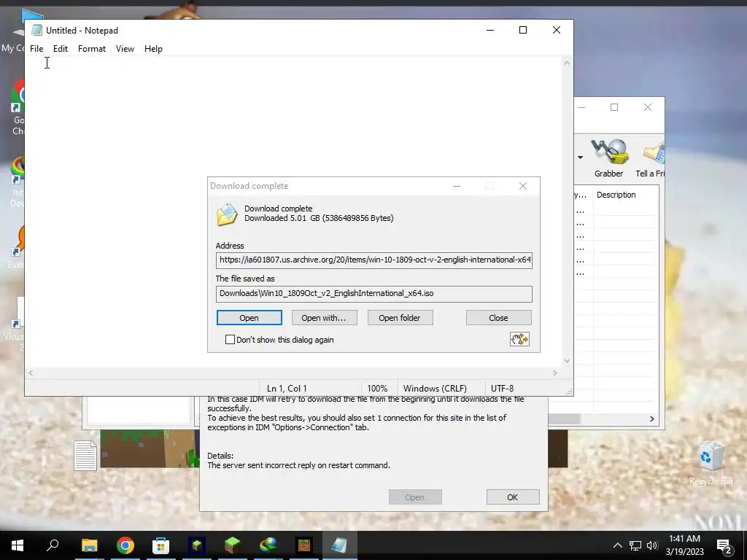The image size is (747, 560).
Task: Click the Notepad vertical scrollbar up arrow
Action: 567,63
